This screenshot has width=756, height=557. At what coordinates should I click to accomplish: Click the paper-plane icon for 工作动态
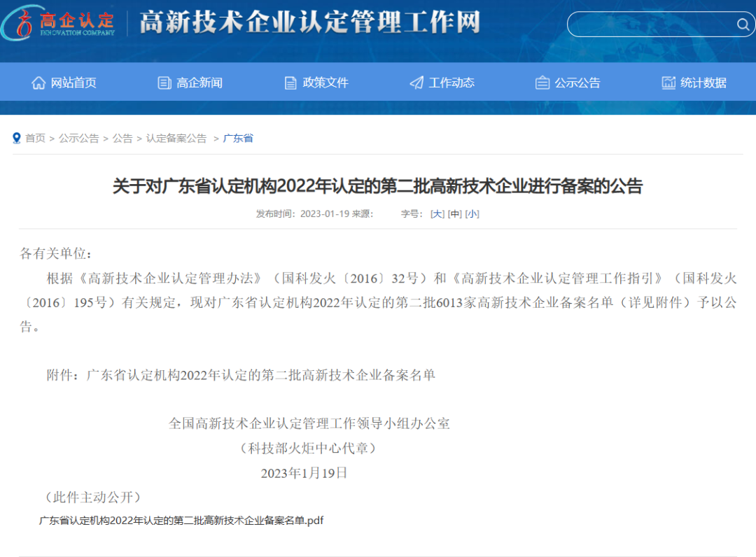(x=416, y=82)
